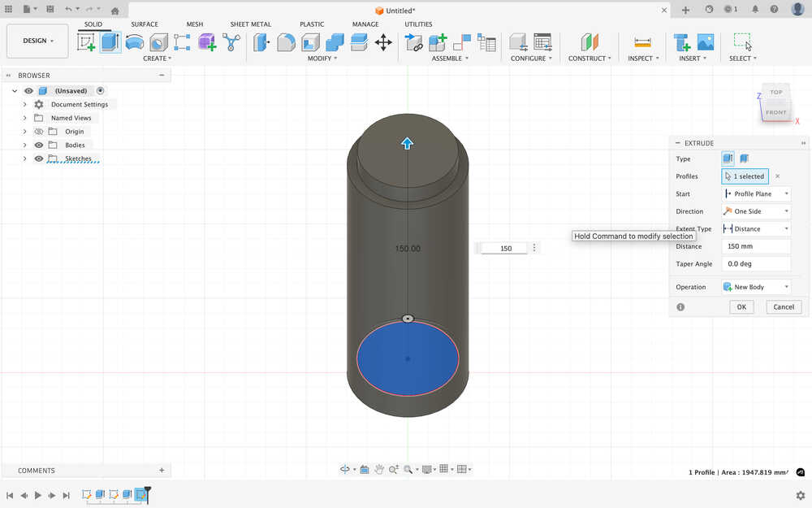Click the Pan hand icon in navigation bar
The image size is (812, 508).
(x=379, y=469)
